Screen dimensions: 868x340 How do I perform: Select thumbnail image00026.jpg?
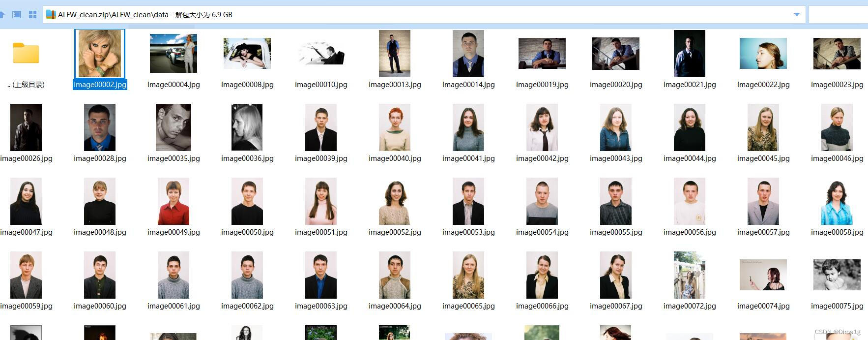(x=26, y=127)
